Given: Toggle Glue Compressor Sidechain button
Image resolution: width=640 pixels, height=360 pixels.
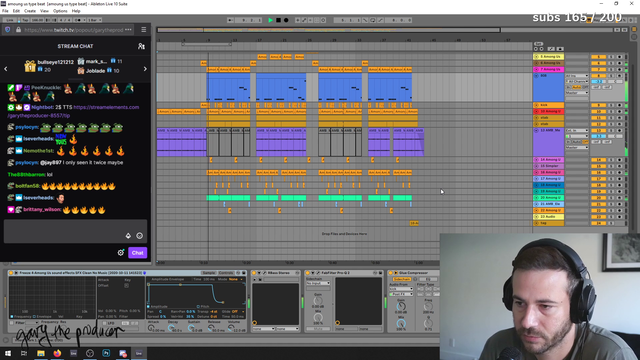Looking at the screenshot, I should pyautogui.click(x=402, y=279).
